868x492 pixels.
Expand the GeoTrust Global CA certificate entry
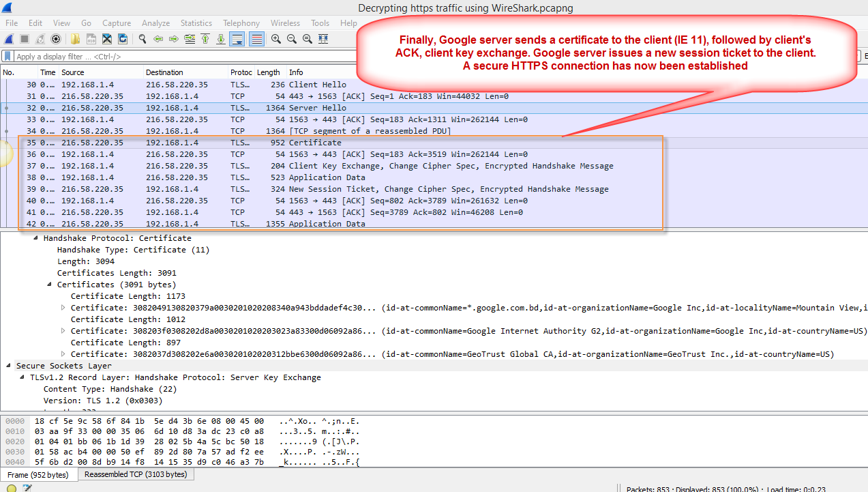click(63, 354)
